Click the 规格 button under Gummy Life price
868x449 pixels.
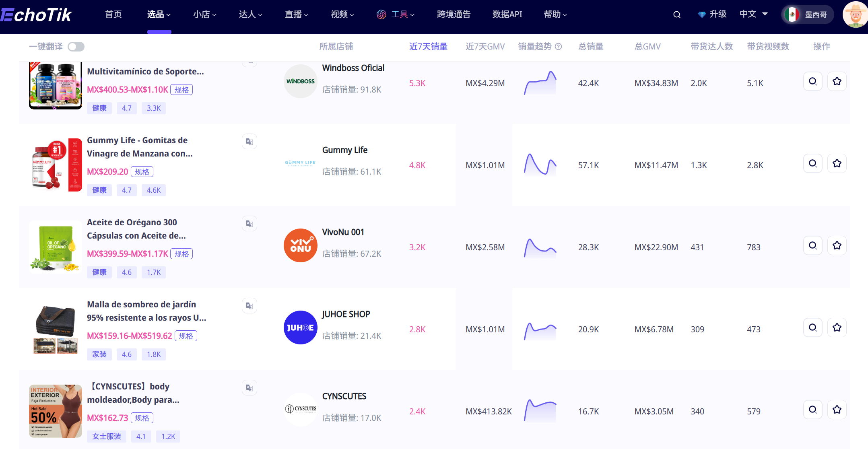coord(142,171)
